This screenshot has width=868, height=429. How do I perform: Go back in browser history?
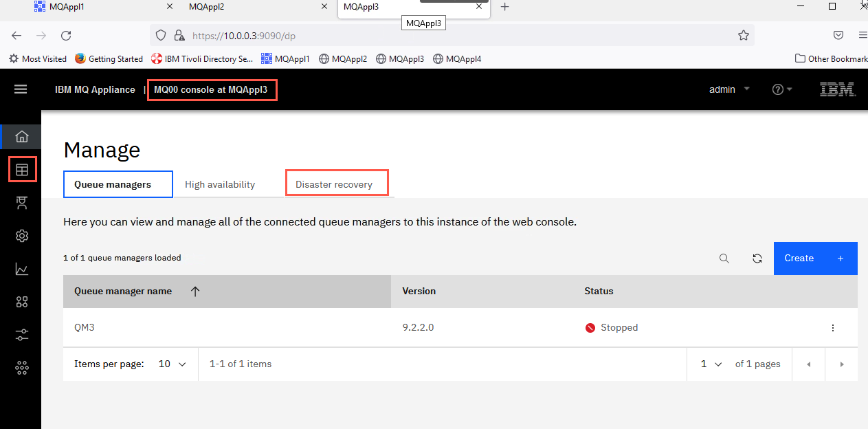point(16,35)
